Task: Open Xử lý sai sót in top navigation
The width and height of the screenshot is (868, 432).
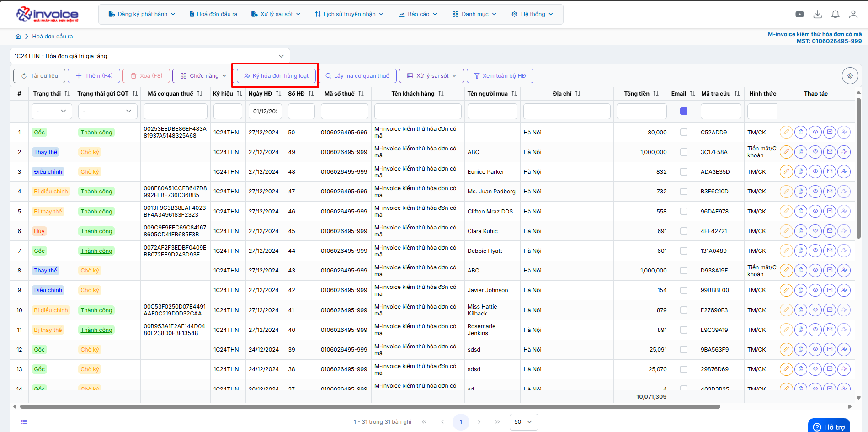Action: [x=276, y=14]
